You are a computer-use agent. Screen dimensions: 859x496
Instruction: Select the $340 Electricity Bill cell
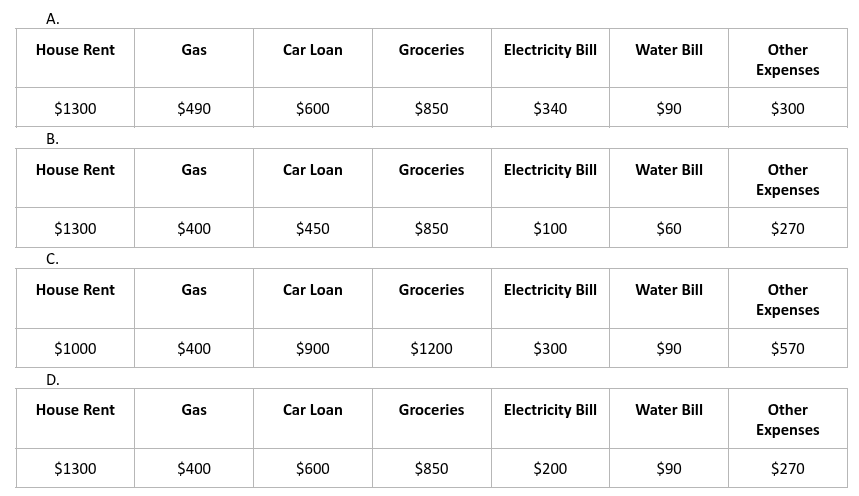[x=550, y=109]
